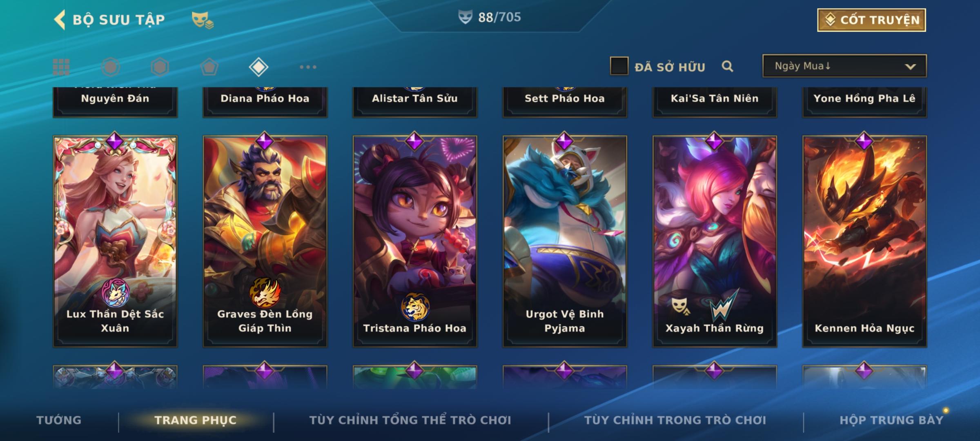980x441 pixels.
Task: Select the diamond rarity filter icon
Action: [258, 67]
